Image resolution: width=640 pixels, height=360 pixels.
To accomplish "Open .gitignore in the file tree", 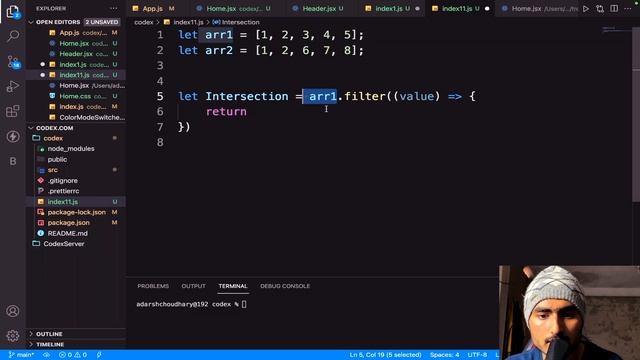I will pos(62,180).
